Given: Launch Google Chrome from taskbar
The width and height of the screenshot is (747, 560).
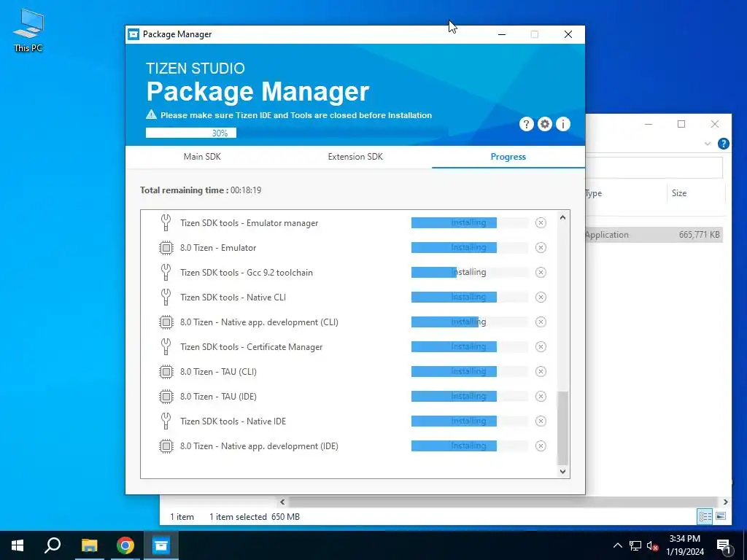Looking at the screenshot, I should 125,545.
